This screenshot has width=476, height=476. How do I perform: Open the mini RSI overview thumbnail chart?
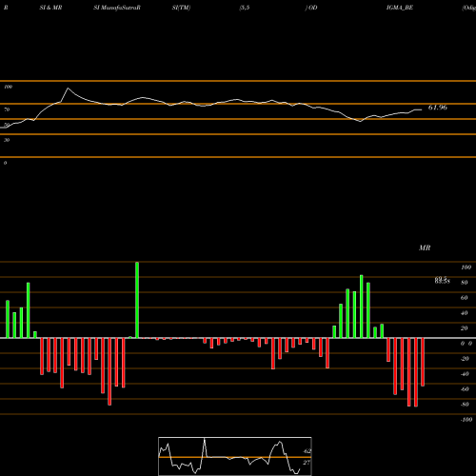coord(235,456)
